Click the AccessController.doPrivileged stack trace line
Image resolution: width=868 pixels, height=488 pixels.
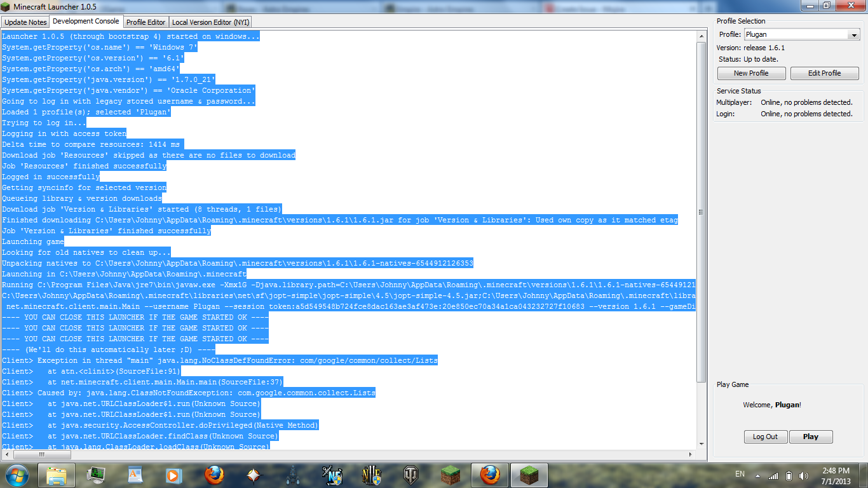click(160, 425)
